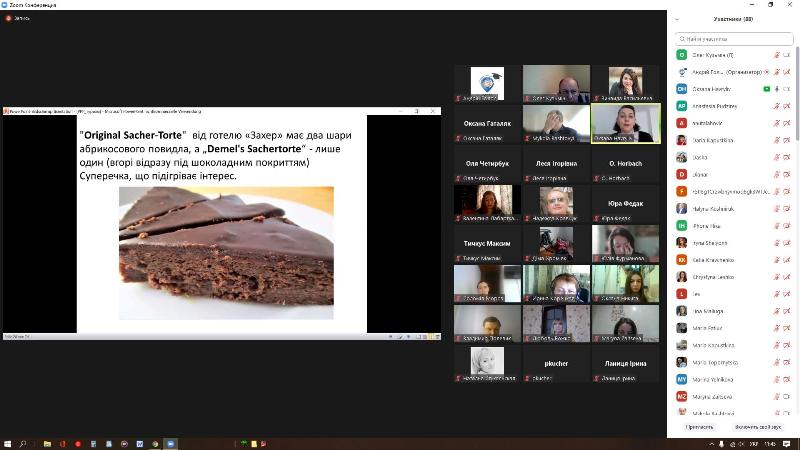Open the Calculator icon in taskbar
The width and height of the screenshot is (800, 450).
pyautogui.click(x=93, y=444)
